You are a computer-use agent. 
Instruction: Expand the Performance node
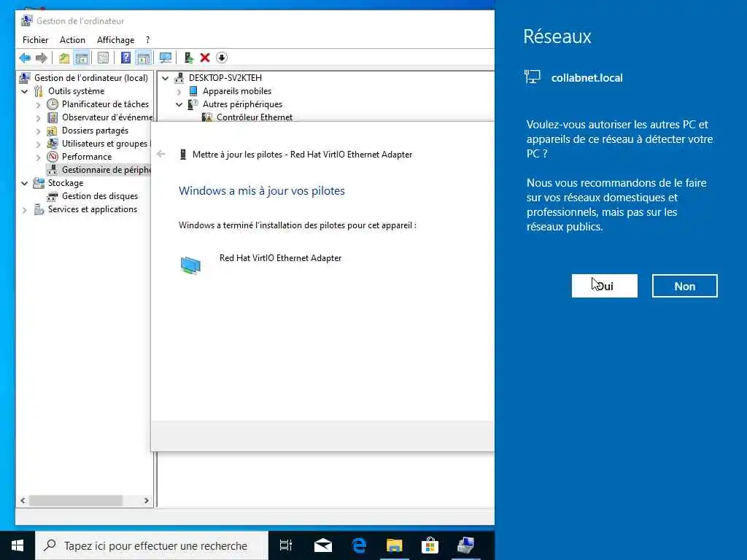click(x=38, y=157)
